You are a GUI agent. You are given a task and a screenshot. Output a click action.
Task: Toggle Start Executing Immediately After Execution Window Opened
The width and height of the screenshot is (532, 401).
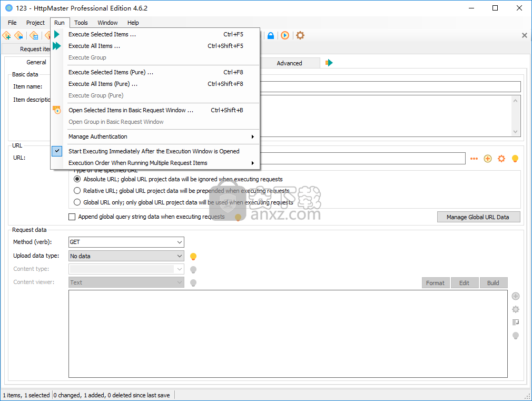[154, 151]
